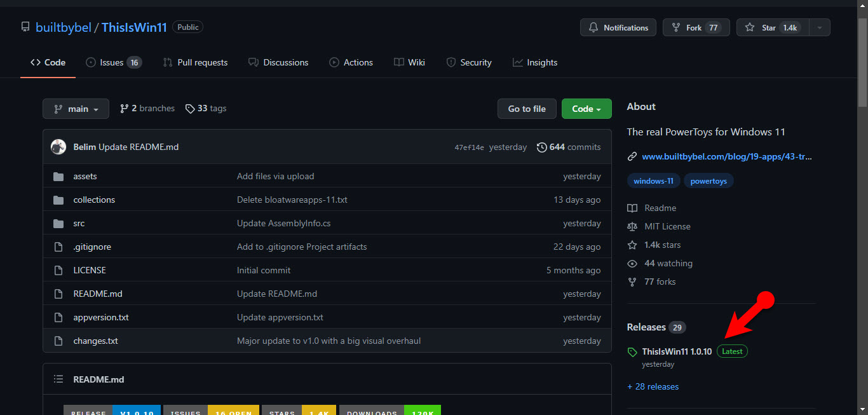Expand the star lists dropdown arrow
This screenshot has width=868, height=415.
coord(819,27)
